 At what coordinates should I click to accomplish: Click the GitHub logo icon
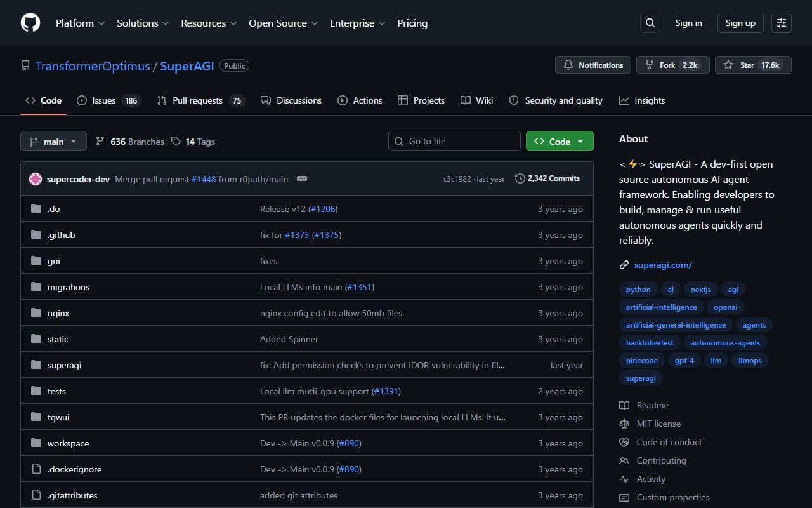pos(30,23)
